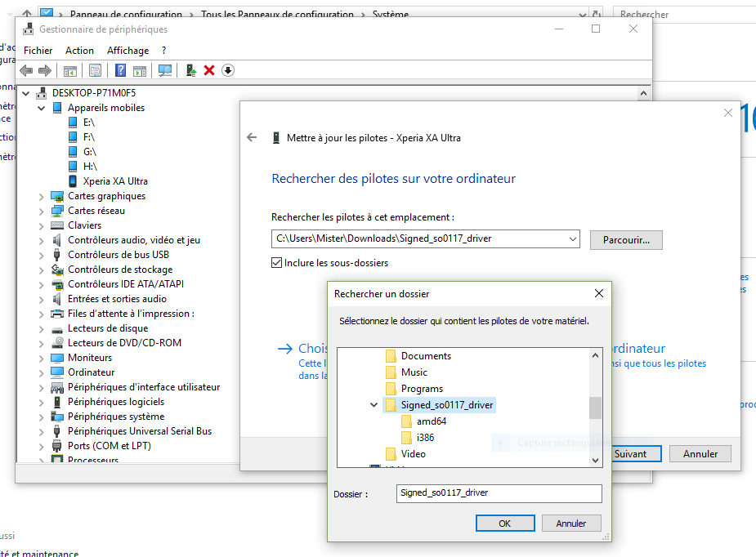Click the Forward arrow toolbar icon

pos(45,71)
